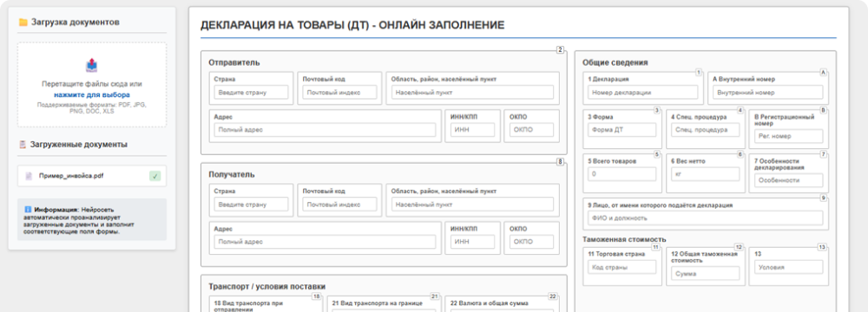Viewport: 868px width, 312px height.
Task: Click the Код страны input field
Action: (621, 267)
